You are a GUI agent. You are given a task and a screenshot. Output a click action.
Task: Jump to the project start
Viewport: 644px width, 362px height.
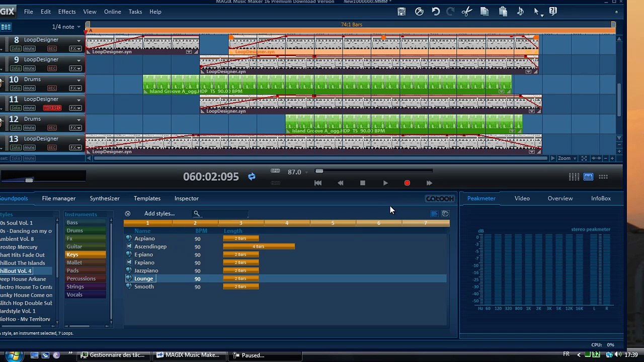coord(318,183)
